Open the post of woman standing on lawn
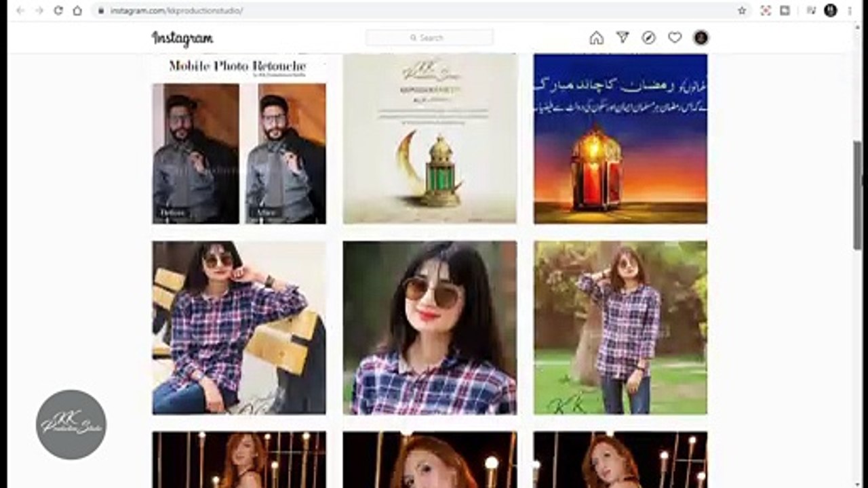The image size is (868, 488). tap(620, 327)
